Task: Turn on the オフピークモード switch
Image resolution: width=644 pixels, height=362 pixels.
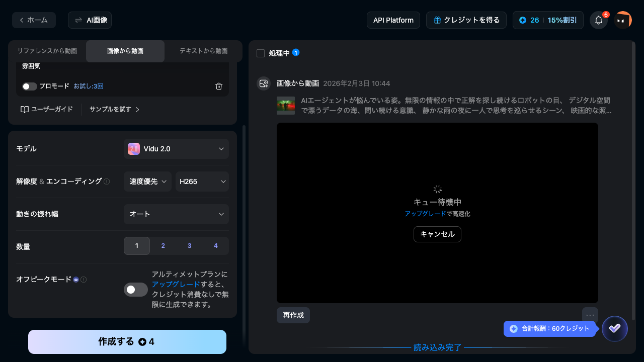Action: (x=136, y=290)
